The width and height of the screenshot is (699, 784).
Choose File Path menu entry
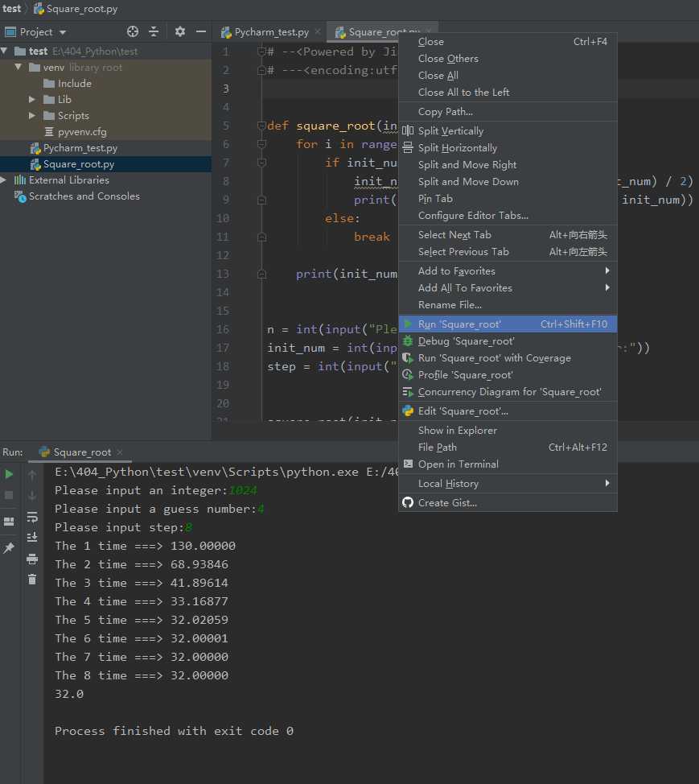[508, 447]
